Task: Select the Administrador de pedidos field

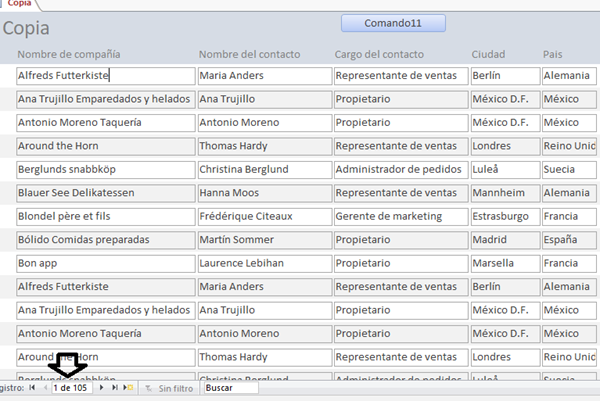Action: pyautogui.click(x=400, y=169)
